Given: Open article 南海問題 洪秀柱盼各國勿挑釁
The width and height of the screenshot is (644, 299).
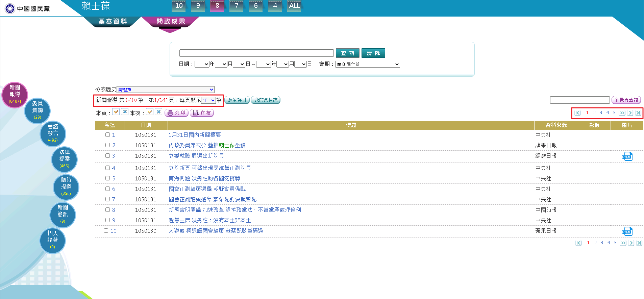Looking at the screenshot, I should click(204, 178).
